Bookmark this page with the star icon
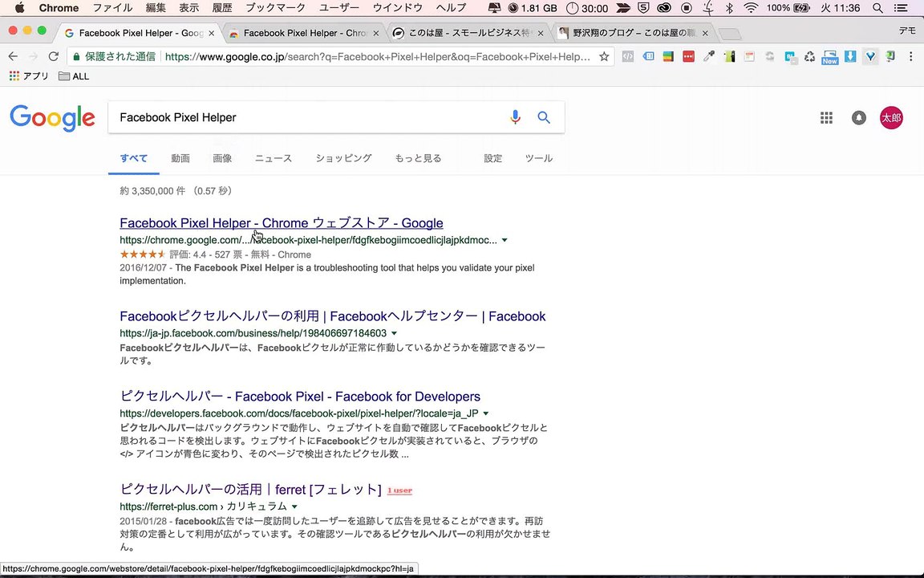Image resolution: width=924 pixels, height=578 pixels. (x=604, y=57)
